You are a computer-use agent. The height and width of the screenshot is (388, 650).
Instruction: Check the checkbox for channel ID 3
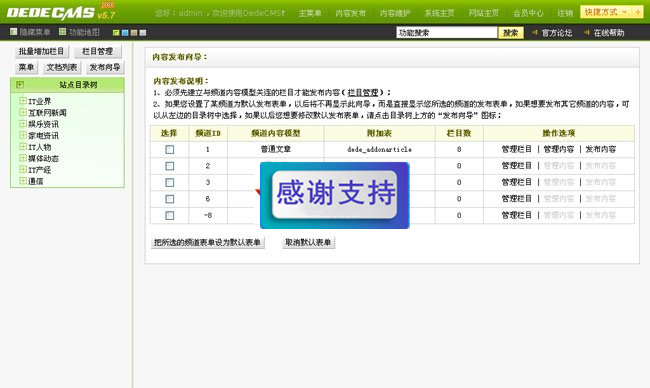tap(170, 182)
